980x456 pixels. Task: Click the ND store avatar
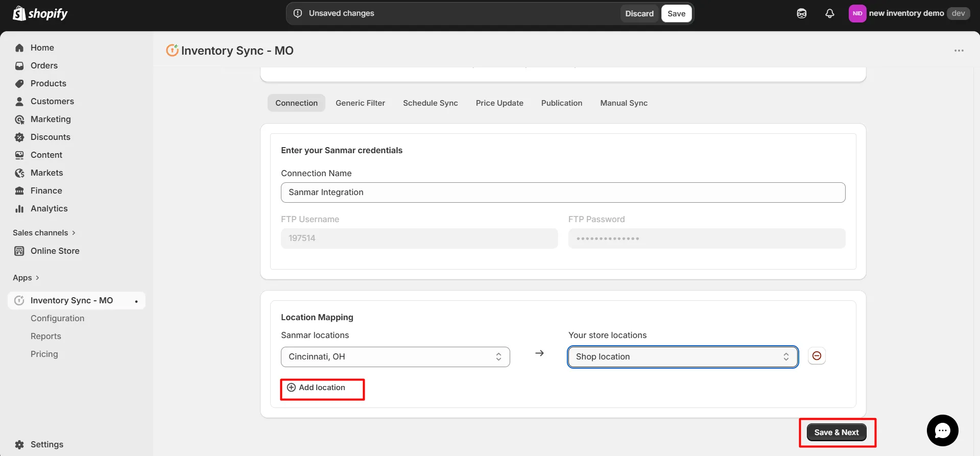pyautogui.click(x=857, y=13)
